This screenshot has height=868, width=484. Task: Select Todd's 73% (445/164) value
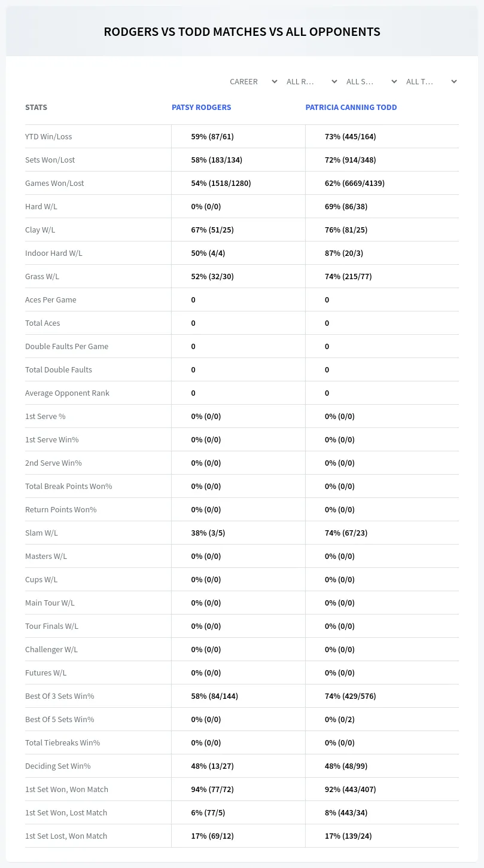(x=350, y=136)
